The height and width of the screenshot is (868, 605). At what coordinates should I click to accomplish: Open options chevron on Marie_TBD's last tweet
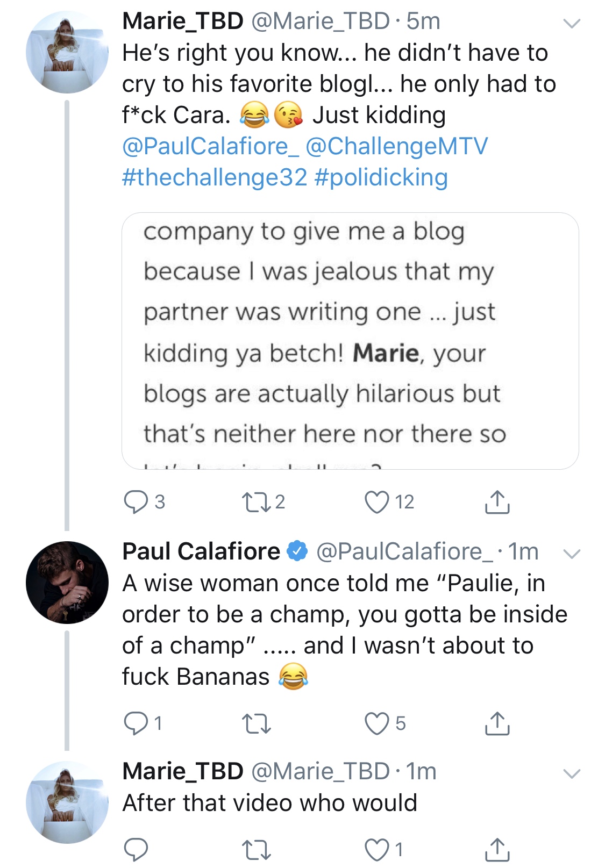[x=571, y=773]
